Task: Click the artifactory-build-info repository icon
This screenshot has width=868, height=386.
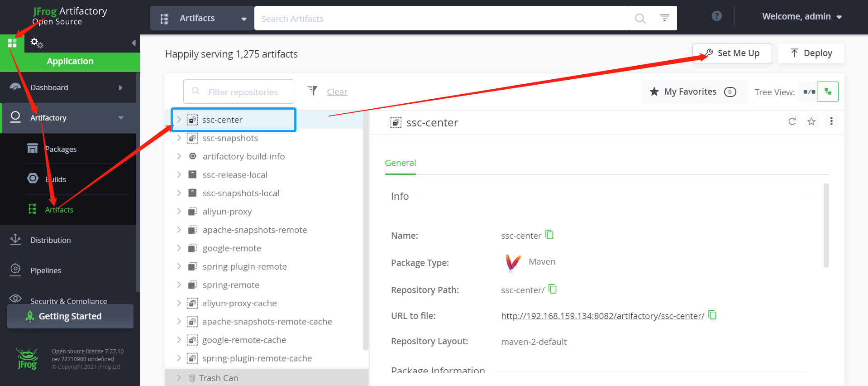Action: tap(193, 156)
